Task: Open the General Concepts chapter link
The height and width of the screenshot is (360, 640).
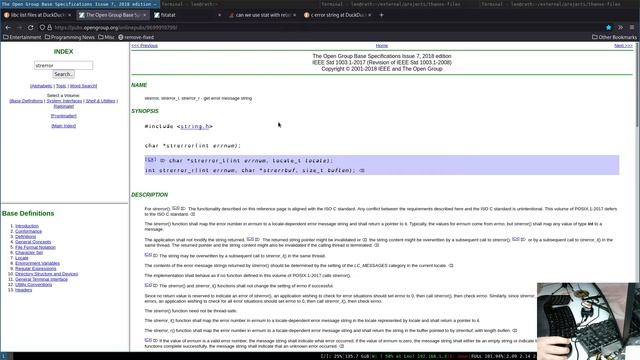Action: [x=33, y=242]
